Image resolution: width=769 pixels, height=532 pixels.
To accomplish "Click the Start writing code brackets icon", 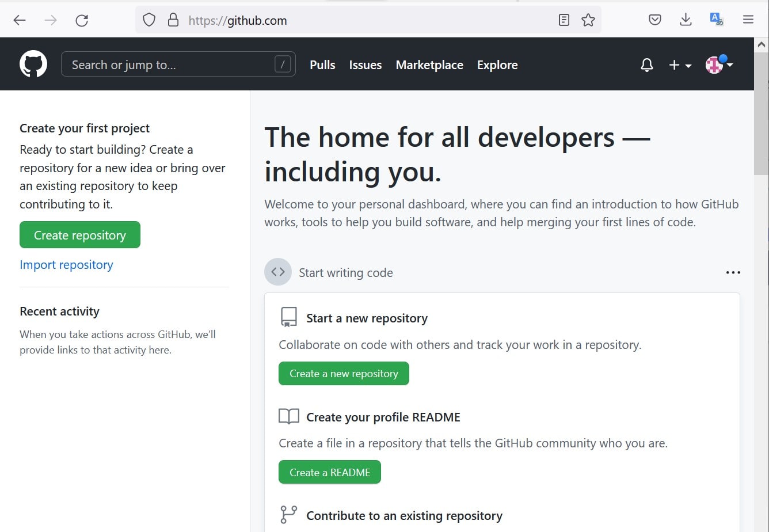I will pyautogui.click(x=278, y=272).
